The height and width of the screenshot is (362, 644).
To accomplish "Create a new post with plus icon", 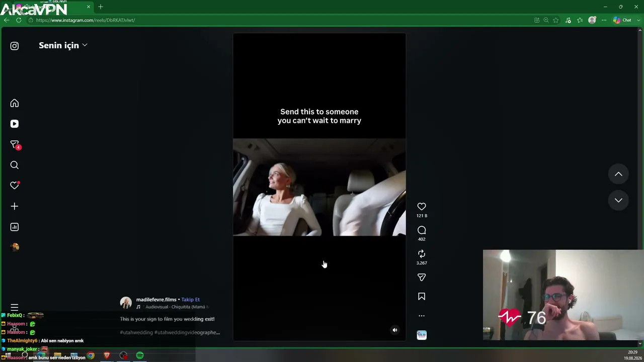I will pos(15,206).
